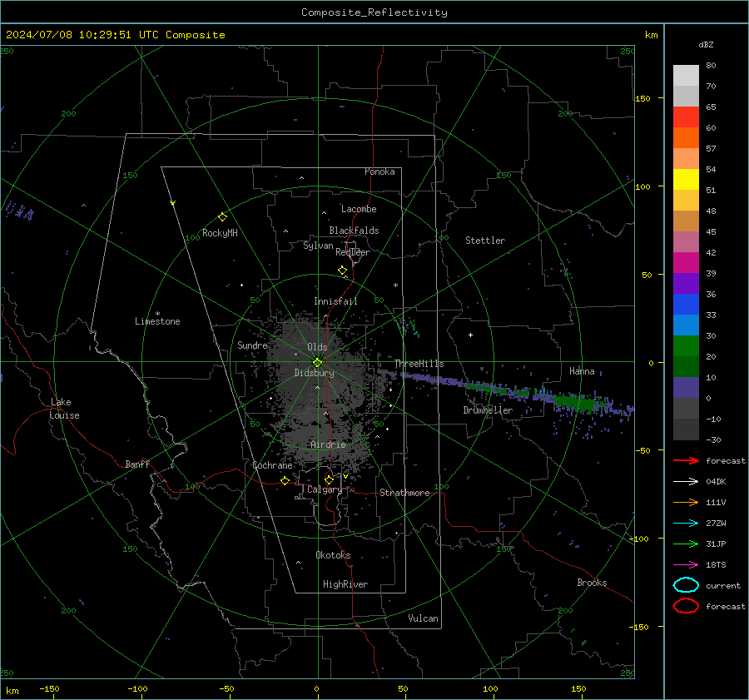749x700 pixels.
Task: Click the Innisfail city label
Action: tap(335, 301)
